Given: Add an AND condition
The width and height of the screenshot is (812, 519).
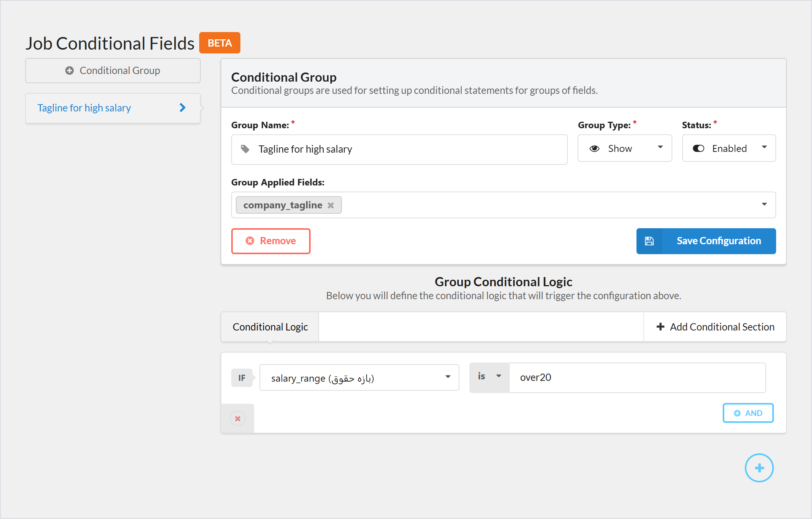Looking at the screenshot, I should (x=748, y=413).
